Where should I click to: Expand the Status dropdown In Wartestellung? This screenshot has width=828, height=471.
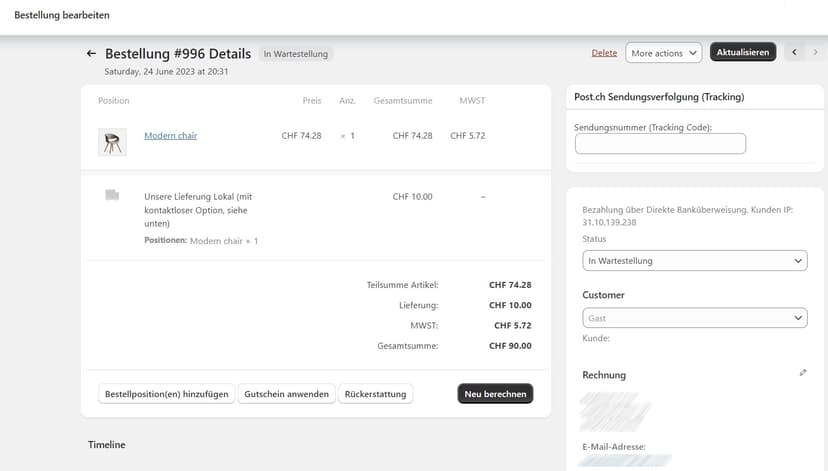point(695,261)
